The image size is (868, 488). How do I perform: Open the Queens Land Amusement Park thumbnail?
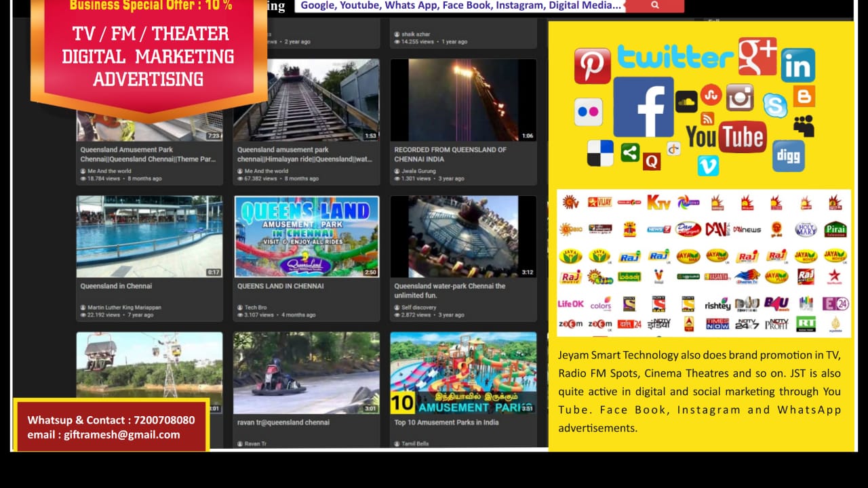[307, 237]
